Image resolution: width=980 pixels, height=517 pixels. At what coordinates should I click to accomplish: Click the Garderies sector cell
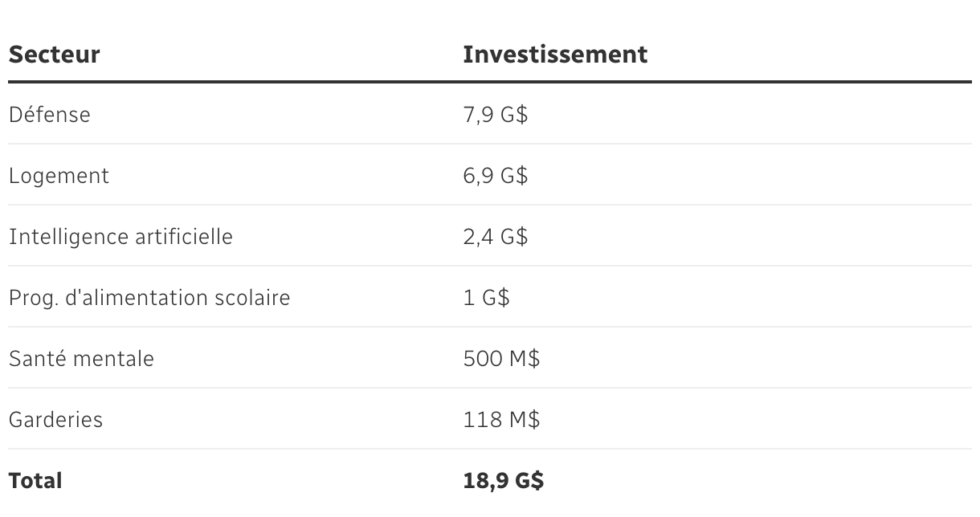pos(55,420)
